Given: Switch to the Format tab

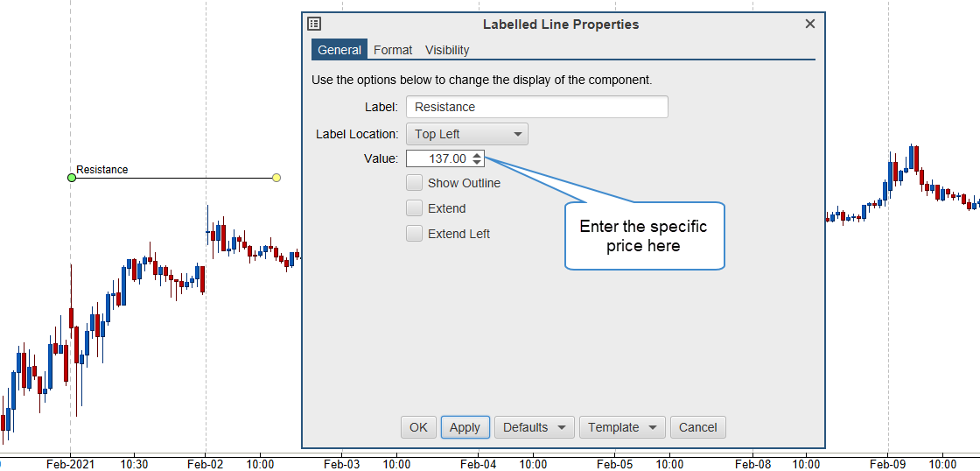Looking at the screenshot, I should 393,50.
